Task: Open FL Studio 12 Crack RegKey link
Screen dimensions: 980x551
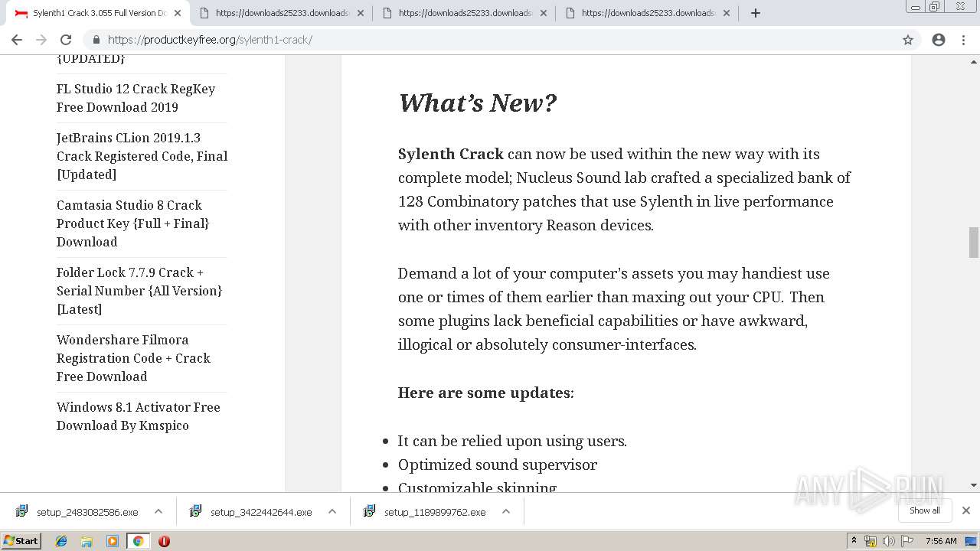Action: [136, 98]
